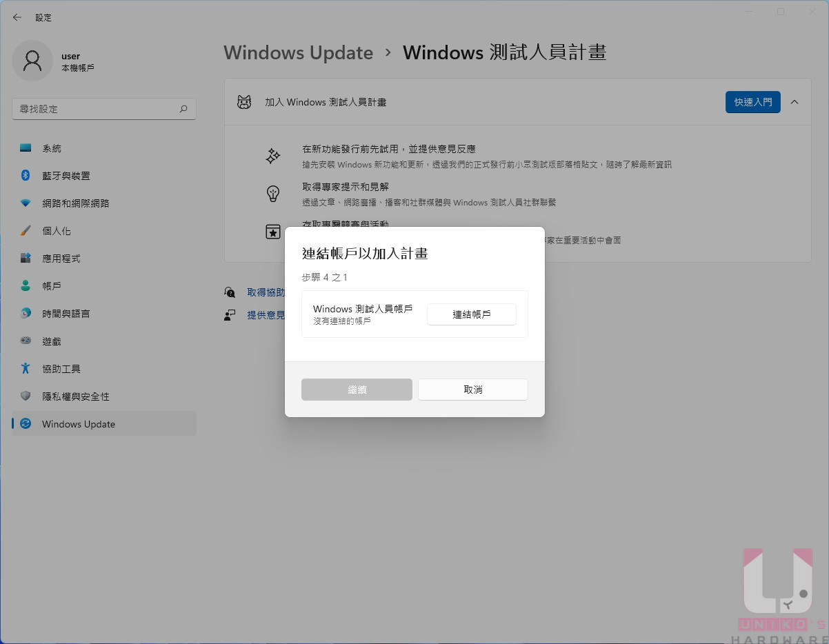Click the ninja cat icon on the Insider card
This screenshot has width=829, height=644.
[244, 102]
